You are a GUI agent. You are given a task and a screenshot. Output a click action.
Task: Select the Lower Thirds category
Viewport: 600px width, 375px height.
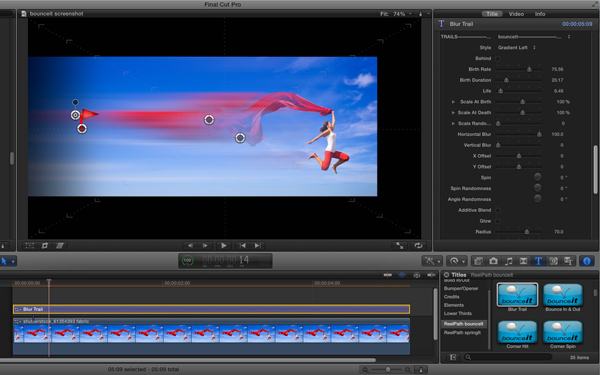(x=458, y=313)
